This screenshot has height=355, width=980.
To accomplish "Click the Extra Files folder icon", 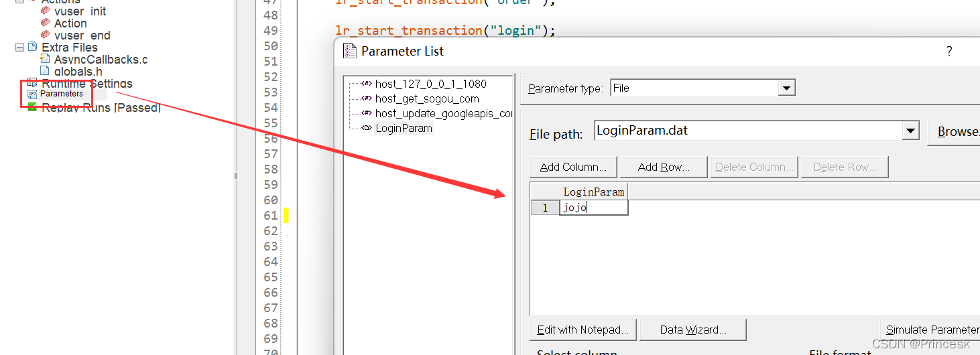I will pyautogui.click(x=32, y=47).
